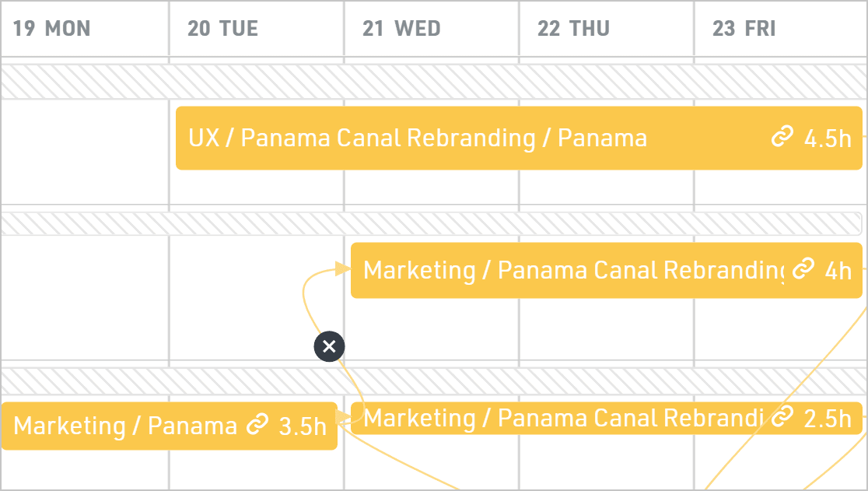Click the 4h duration label
The height and width of the screenshot is (491, 868).
838,271
